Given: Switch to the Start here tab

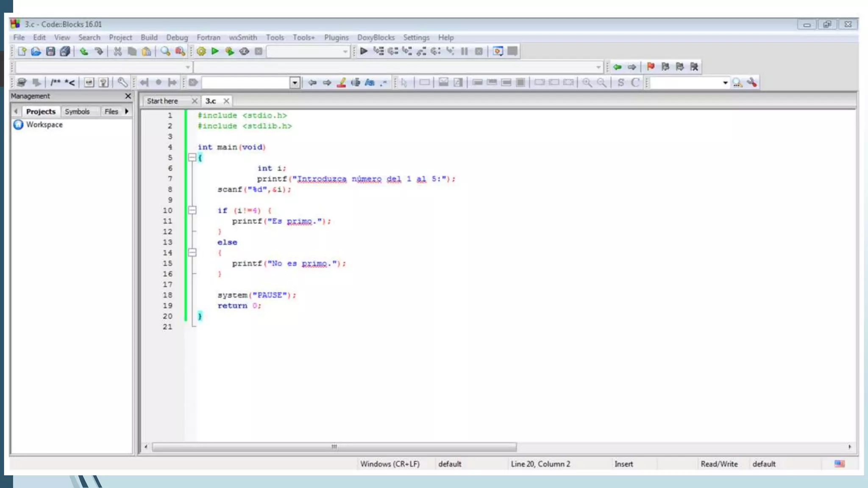Looking at the screenshot, I should tap(162, 101).
